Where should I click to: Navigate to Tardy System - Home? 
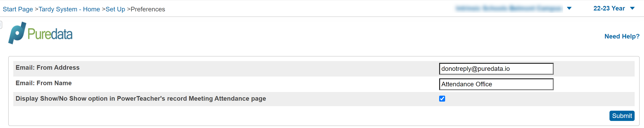(x=69, y=9)
